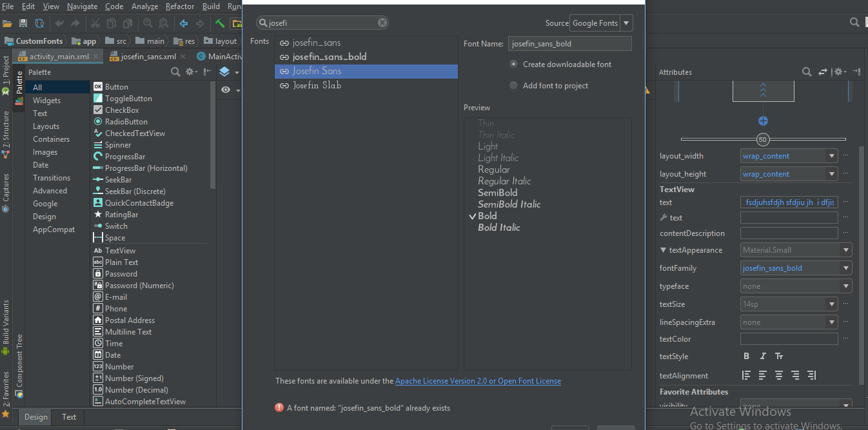This screenshot has width=868, height=430.
Task: Open the Attributes panel gear menu
Action: [840, 72]
